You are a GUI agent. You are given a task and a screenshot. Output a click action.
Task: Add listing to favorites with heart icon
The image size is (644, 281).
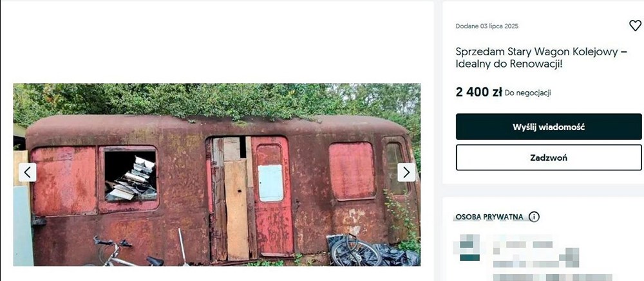(635, 26)
